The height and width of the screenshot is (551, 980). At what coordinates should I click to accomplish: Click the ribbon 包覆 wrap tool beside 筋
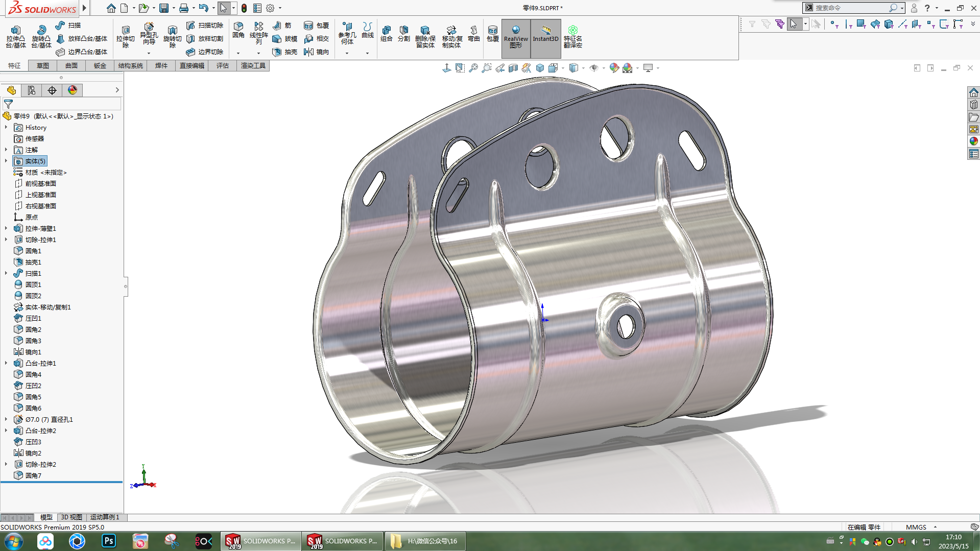point(317,25)
